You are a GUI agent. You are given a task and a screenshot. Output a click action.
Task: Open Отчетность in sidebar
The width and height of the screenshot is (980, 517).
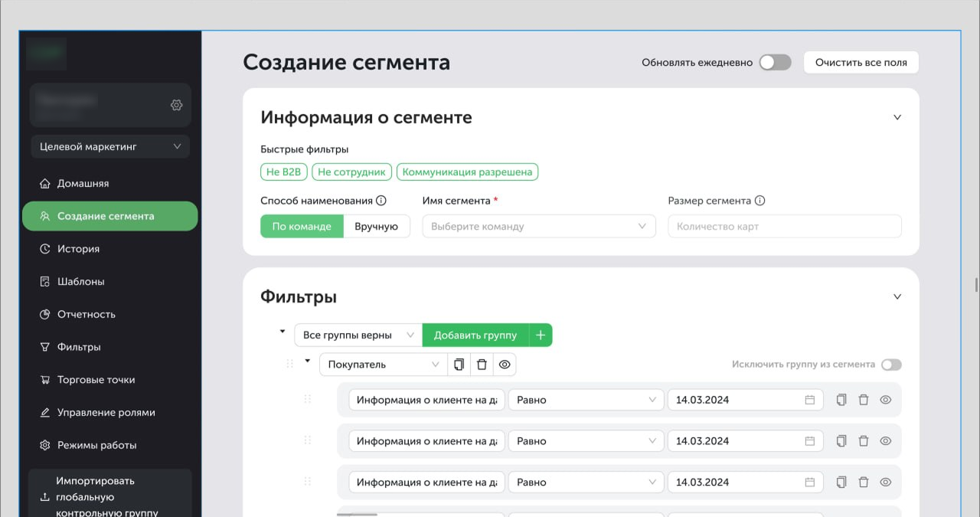(x=110, y=314)
